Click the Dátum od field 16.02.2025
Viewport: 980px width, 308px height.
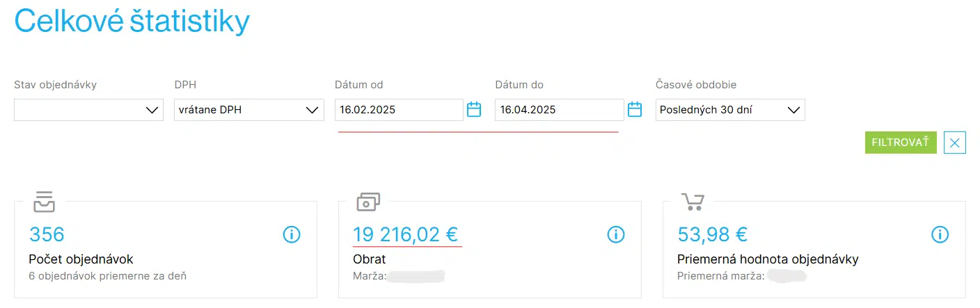point(399,110)
